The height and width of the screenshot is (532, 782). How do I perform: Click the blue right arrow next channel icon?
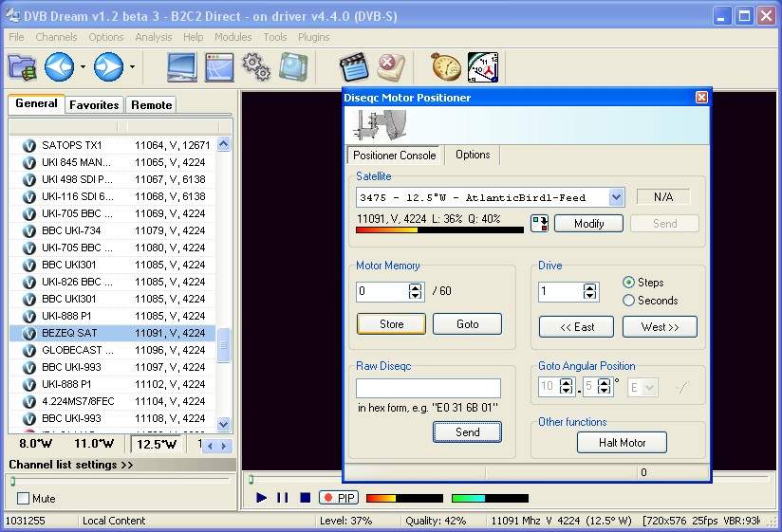tap(108, 66)
